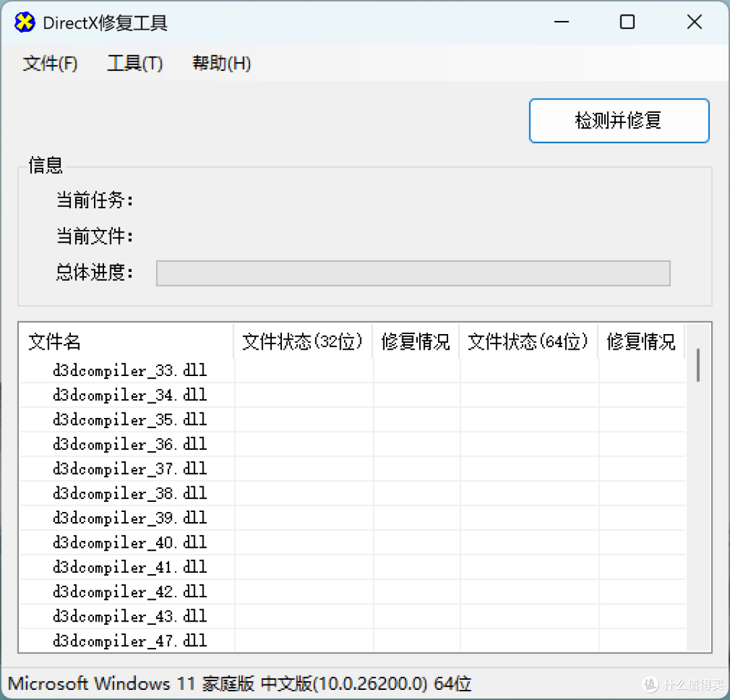Click the 修复情况 header after 文件状态(64位)

(641, 342)
